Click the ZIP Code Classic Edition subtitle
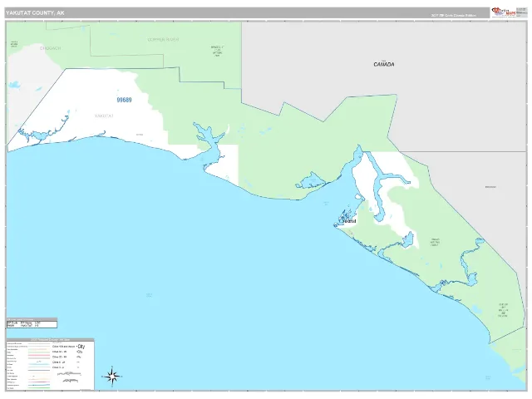 (x=453, y=15)
